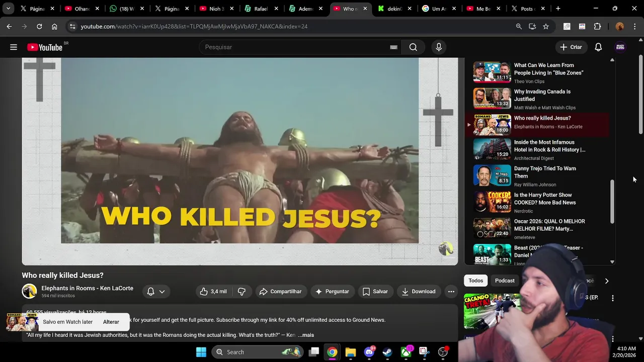644x362 pixels.
Task: Open Xbox app from the taskbar
Action: [x=406, y=352]
